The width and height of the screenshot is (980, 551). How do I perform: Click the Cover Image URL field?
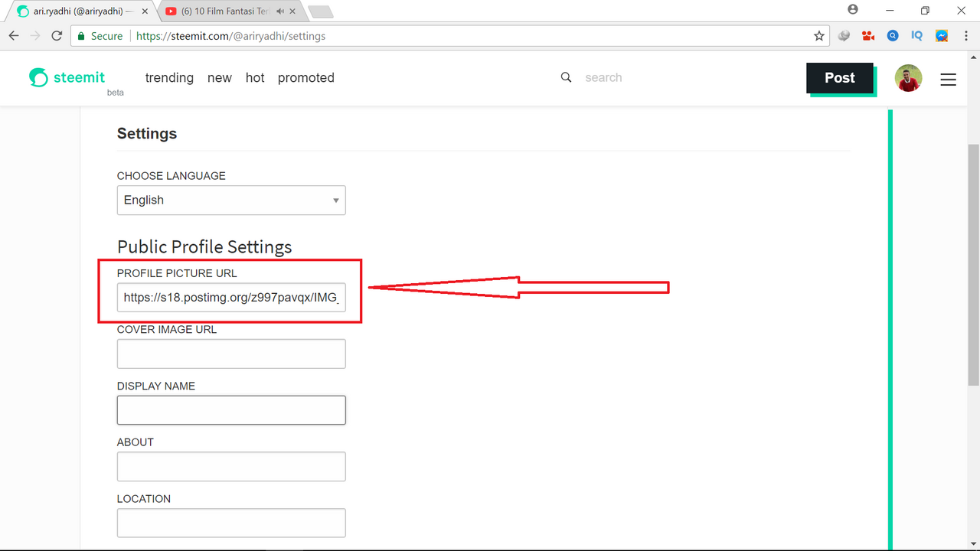point(231,354)
